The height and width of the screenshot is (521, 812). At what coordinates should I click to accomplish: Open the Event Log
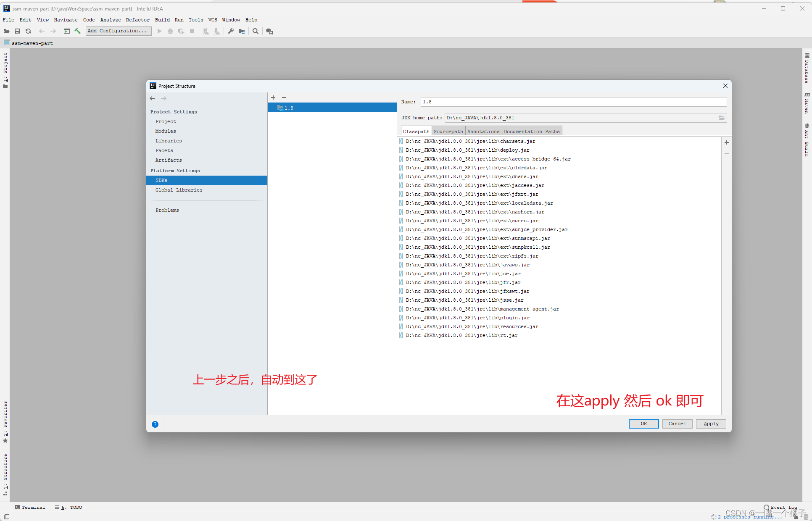point(780,508)
